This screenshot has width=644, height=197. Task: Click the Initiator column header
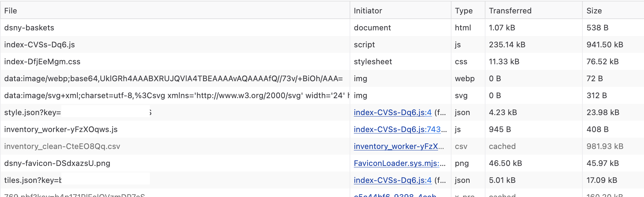(368, 11)
